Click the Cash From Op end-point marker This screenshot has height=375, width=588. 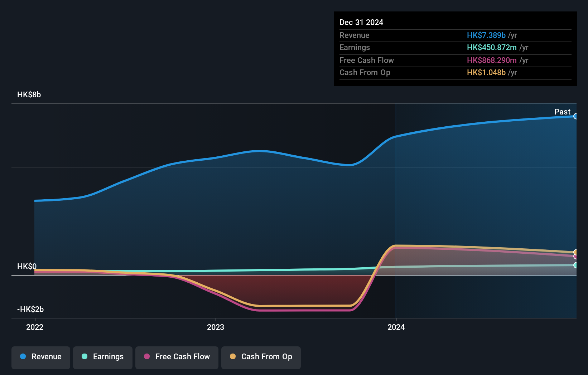click(575, 252)
